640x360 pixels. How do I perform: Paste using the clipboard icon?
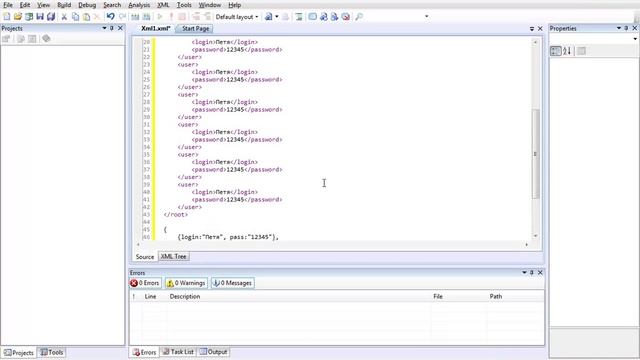tap(87, 17)
